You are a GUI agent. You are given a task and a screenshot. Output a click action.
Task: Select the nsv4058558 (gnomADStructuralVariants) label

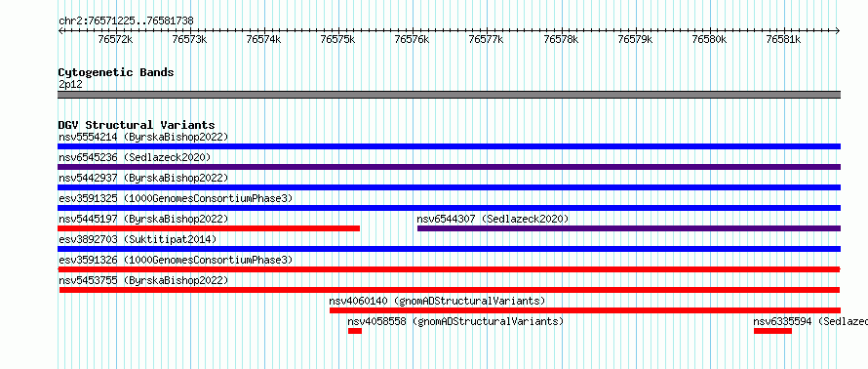pos(455,321)
